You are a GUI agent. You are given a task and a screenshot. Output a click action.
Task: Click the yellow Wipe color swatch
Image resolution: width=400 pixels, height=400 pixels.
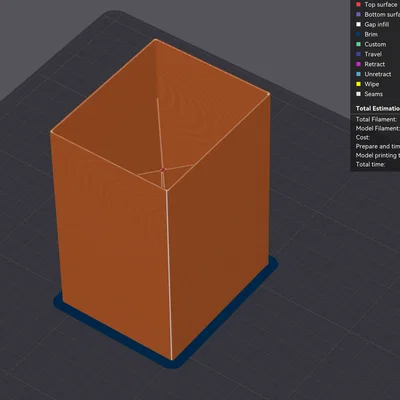click(x=358, y=84)
